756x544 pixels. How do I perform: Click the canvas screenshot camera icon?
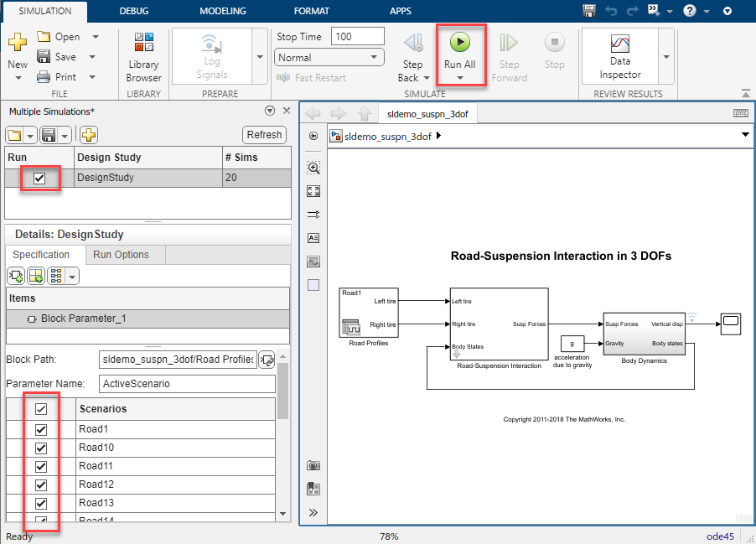(313, 465)
